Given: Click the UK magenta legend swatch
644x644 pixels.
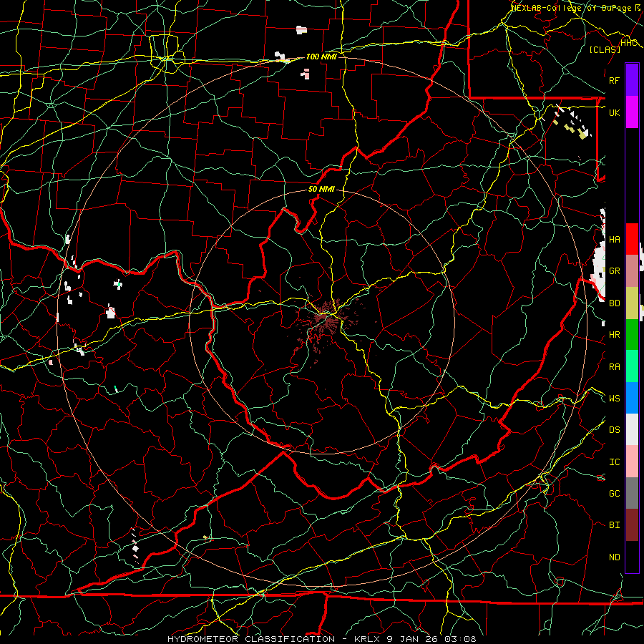Looking at the screenshot, I should [x=632, y=112].
